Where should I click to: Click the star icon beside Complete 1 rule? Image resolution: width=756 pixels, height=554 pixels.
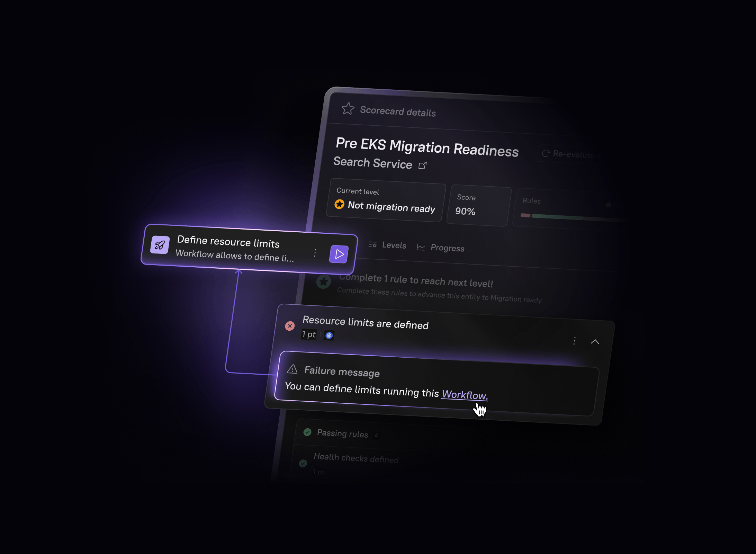coord(324,282)
